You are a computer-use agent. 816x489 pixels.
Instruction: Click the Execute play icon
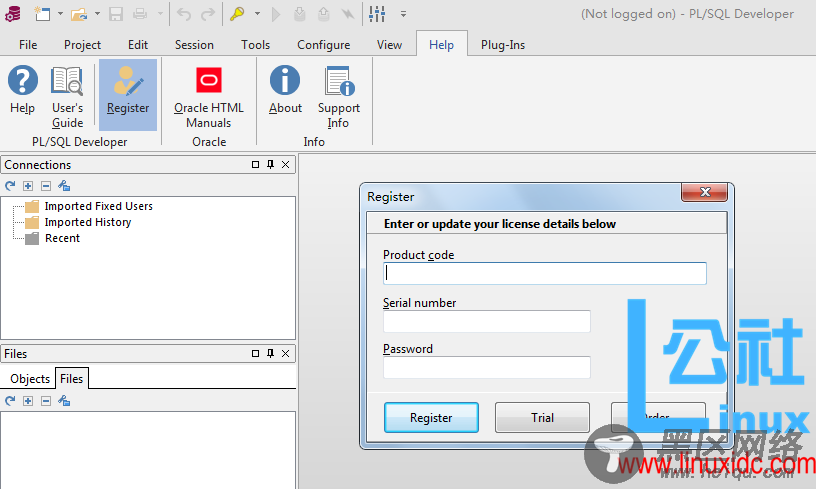(x=276, y=14)
